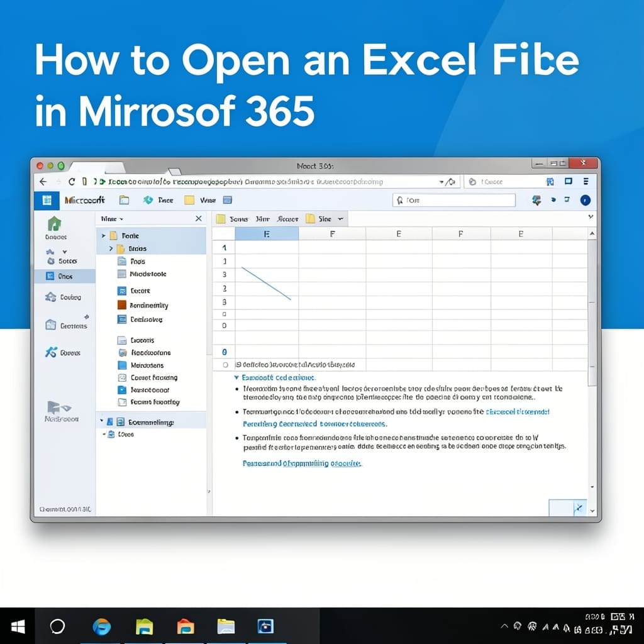Image resolution: width=644 pixels, height=644 pixels.
Task: Reload the page with the refresh icon
Action: pyautogui.click(x=72, y=182)
